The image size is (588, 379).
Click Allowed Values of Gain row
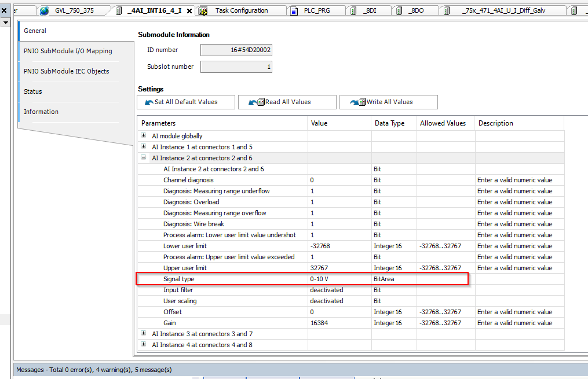pos(445,323)
